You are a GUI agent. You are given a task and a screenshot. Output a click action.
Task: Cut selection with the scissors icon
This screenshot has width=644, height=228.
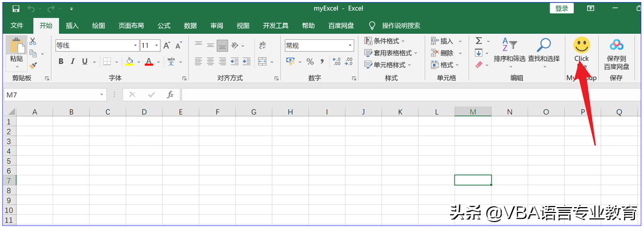pos(33,41)
